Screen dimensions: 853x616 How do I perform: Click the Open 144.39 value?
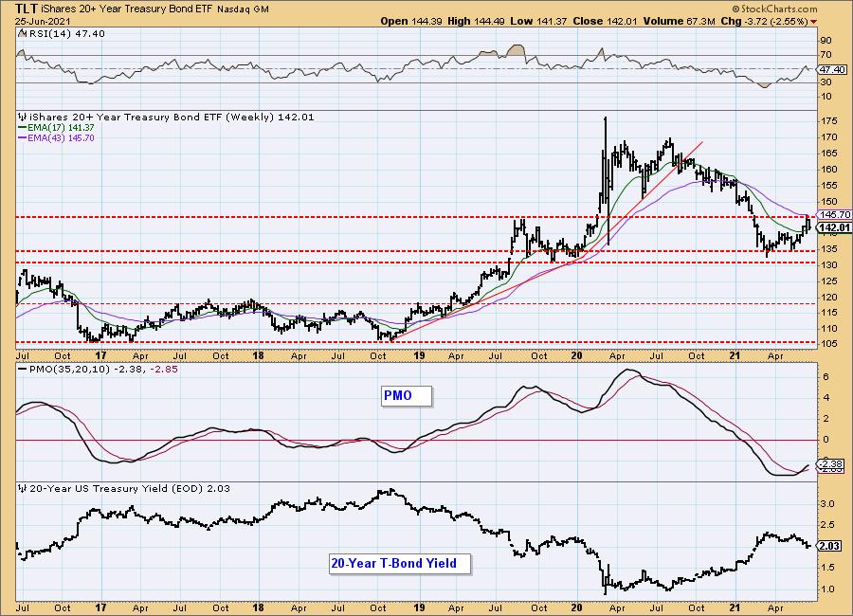412,21
